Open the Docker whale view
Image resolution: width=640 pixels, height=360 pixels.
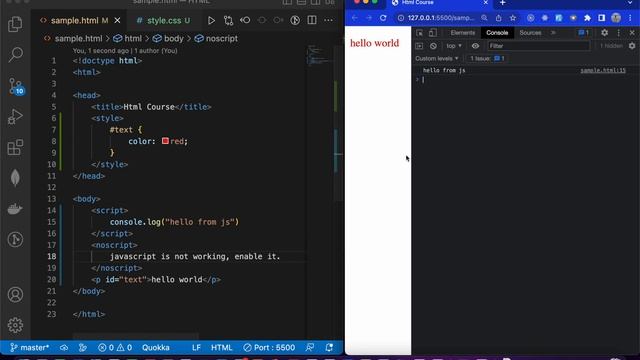click(x=15, y=209)
